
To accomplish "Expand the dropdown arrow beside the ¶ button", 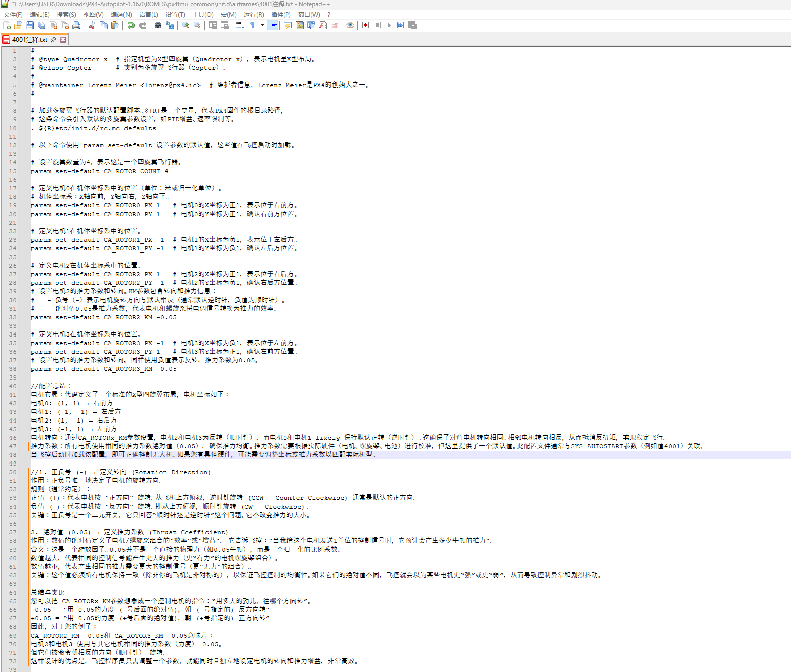I will (262, 25).
